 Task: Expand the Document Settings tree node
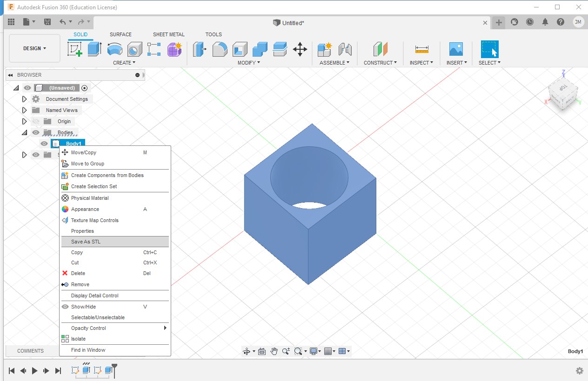coord(25,99)
